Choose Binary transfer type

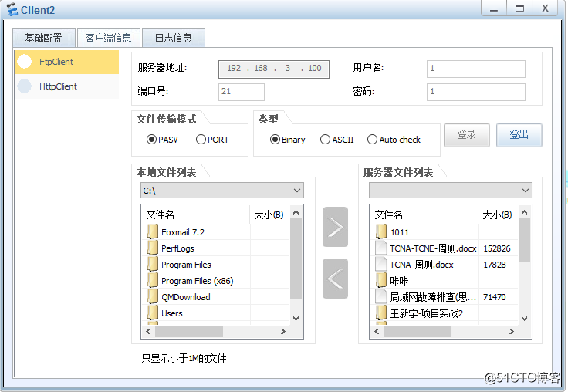click(x=288, y=140)
